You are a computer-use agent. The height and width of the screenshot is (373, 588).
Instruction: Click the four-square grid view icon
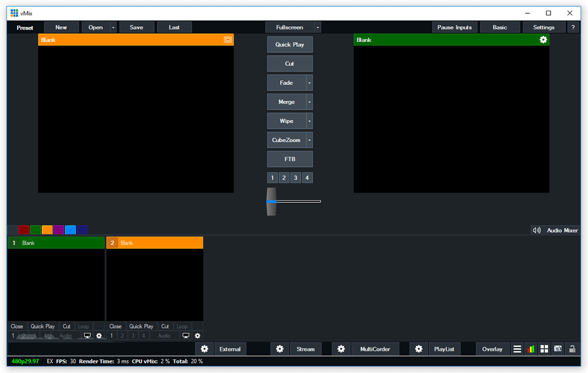pos(544,349)
